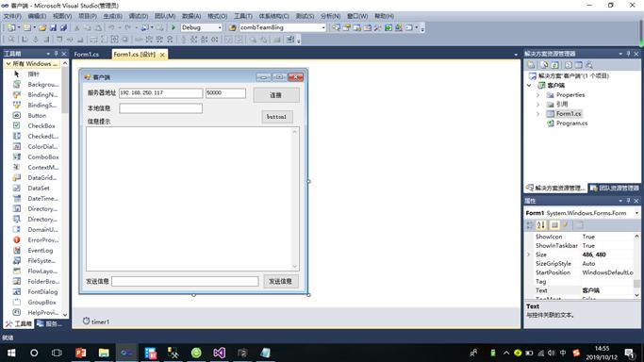Sort properties alphabetically with the A-Z icon
This screenshot has width=644, height=362.
click(x=541, y=225)
